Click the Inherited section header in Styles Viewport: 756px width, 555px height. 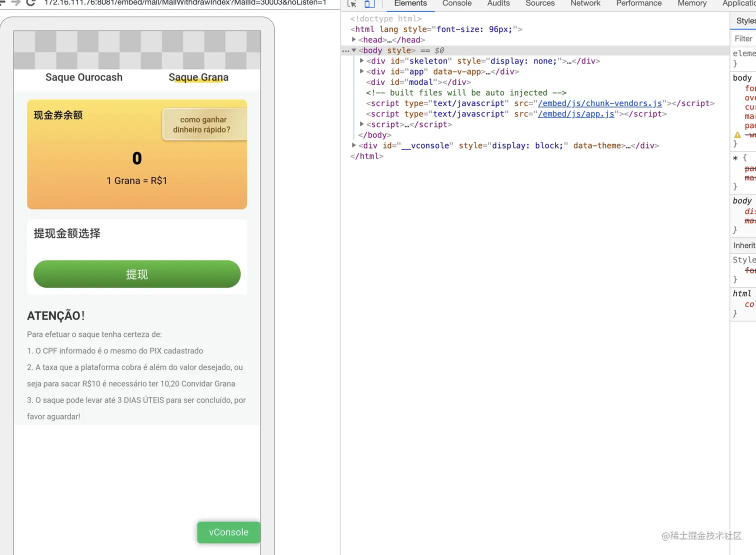(x=743, y=245)
